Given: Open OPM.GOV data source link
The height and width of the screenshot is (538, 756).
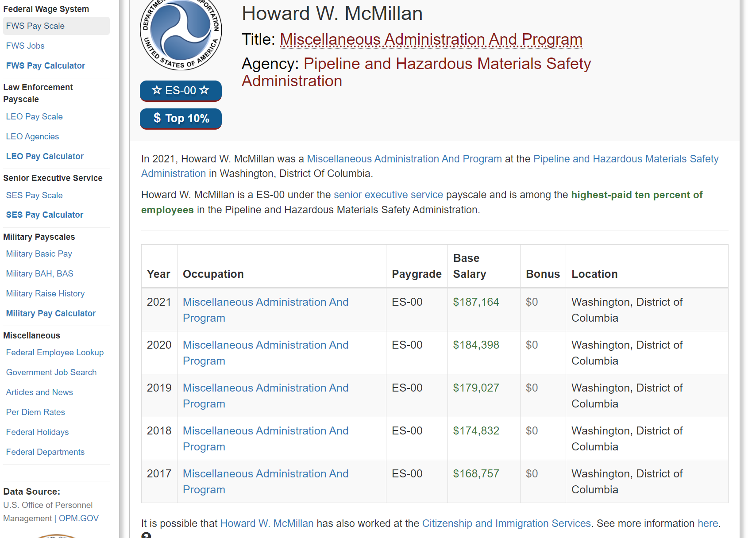Looking at the screenshot, I should pos(79,518).
